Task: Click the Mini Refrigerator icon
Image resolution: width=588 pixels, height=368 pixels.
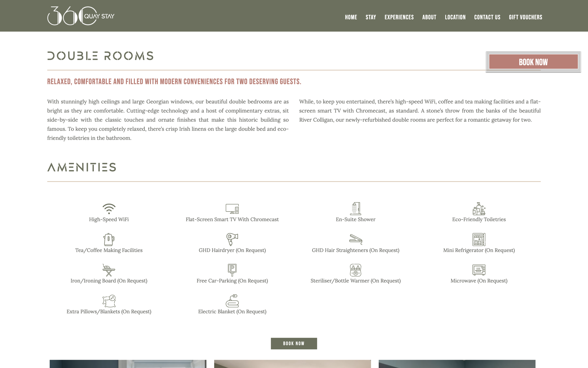Action: 479,239
